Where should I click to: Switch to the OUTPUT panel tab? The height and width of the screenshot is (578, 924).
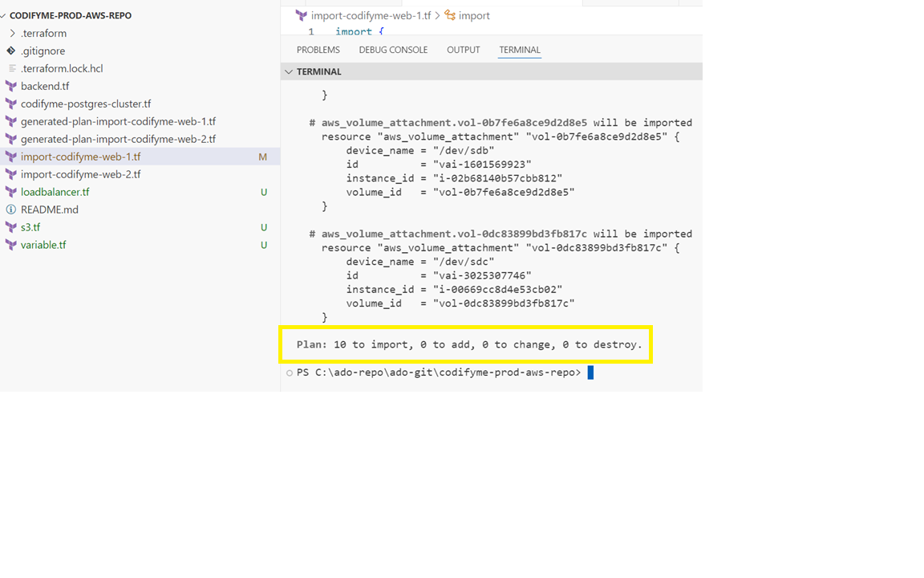463,50
